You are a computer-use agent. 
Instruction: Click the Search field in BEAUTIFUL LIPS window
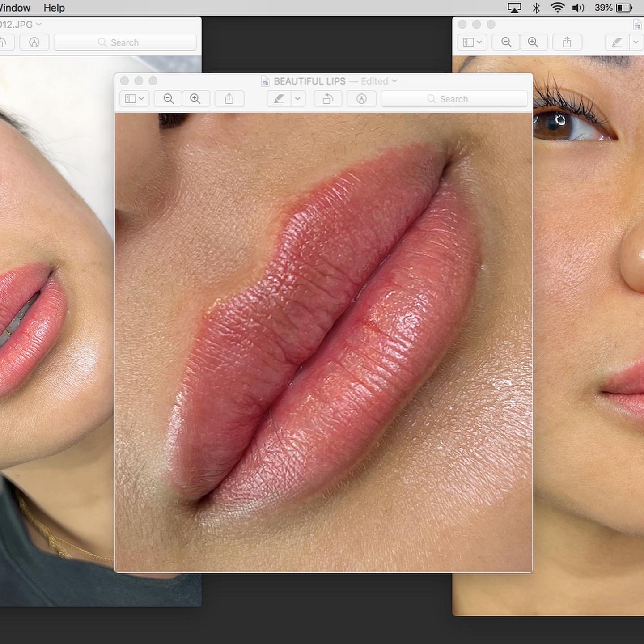(454, 99)
